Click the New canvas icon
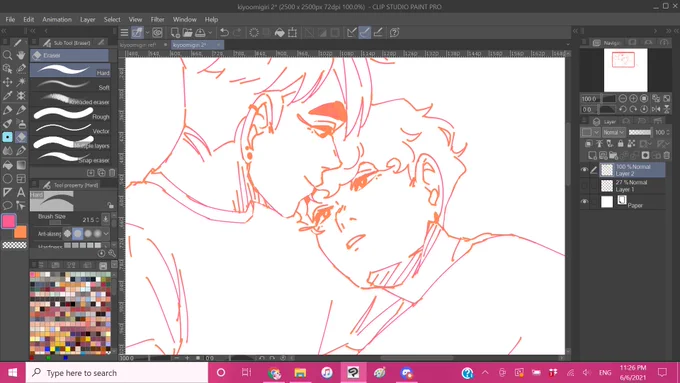Image resolution: width=680 pixels, height=383 pixels. point(175,33)
